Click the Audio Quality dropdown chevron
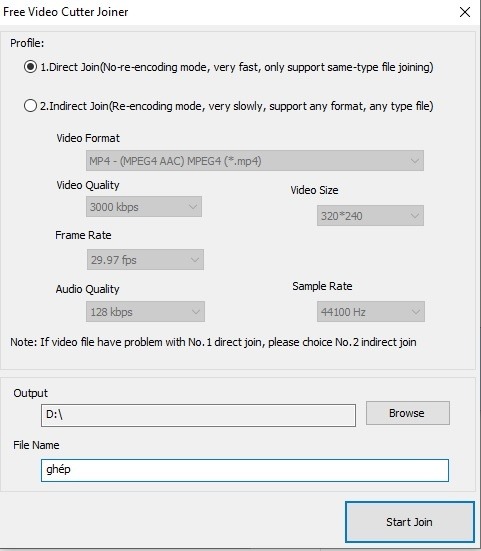481x551 pixels. pos(196,312)
